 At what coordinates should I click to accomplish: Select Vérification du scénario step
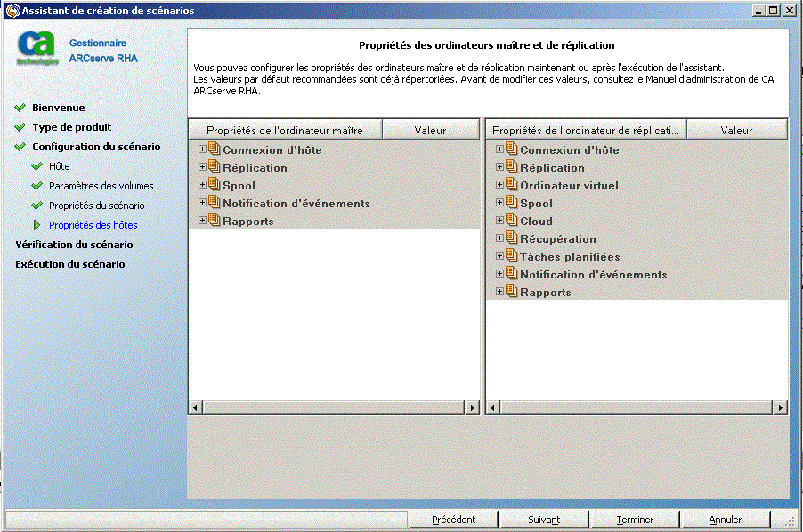click(75, 247)
